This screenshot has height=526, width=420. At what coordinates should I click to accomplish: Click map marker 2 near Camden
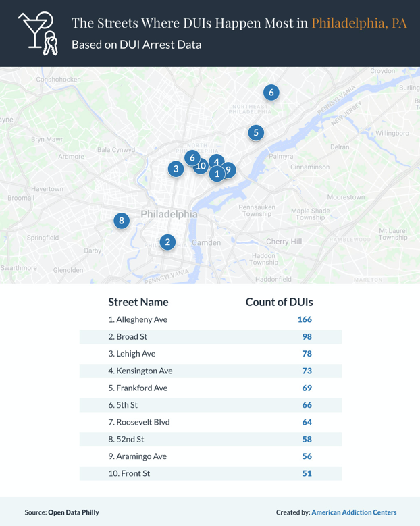(167, 242)
